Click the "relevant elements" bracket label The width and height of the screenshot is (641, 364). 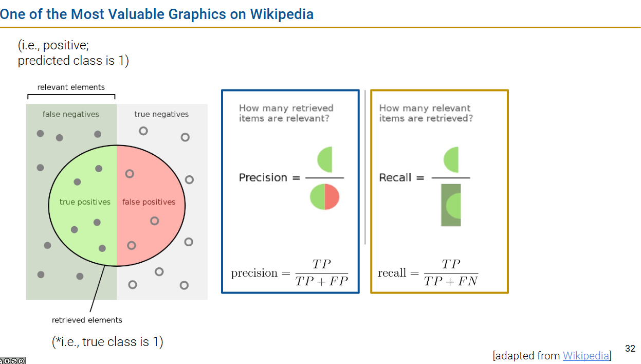point(71,87)
